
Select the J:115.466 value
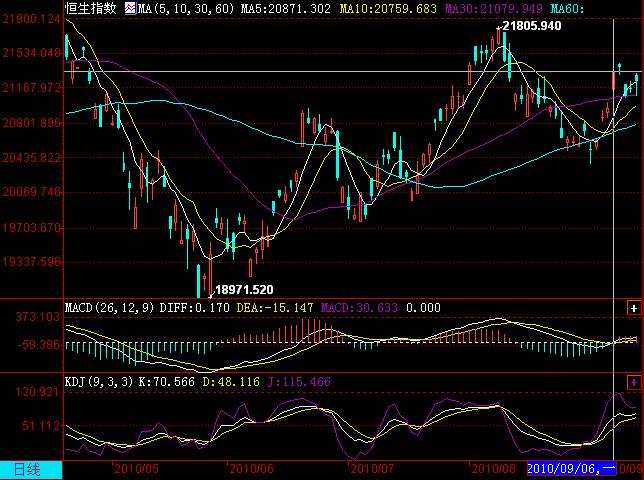tap(299, 382)
